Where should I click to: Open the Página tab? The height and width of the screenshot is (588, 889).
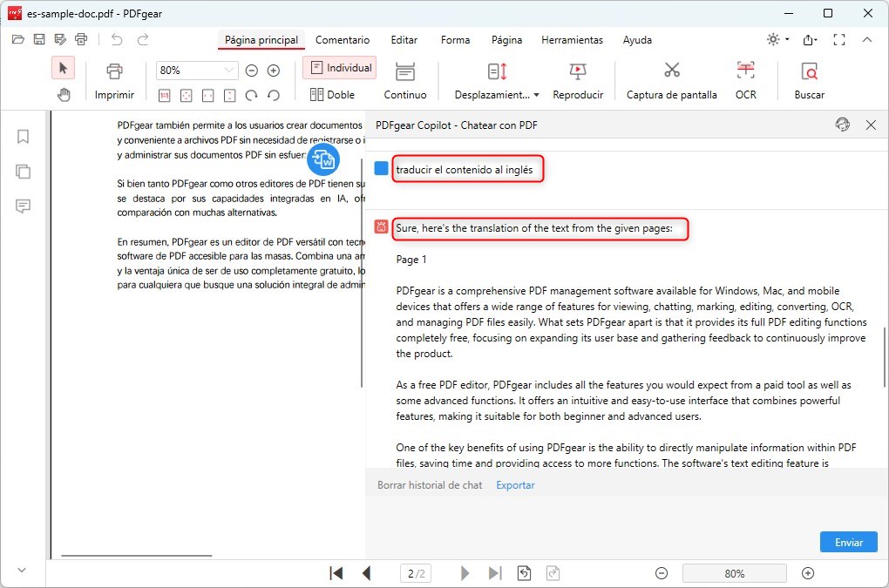click(506, 40)
